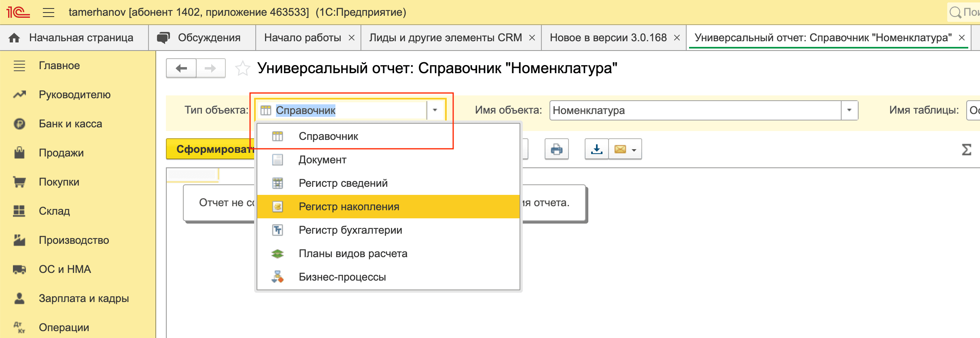Select Документ from the list
The height and width of the screenshot is (338, 980).
pos(388,160)
